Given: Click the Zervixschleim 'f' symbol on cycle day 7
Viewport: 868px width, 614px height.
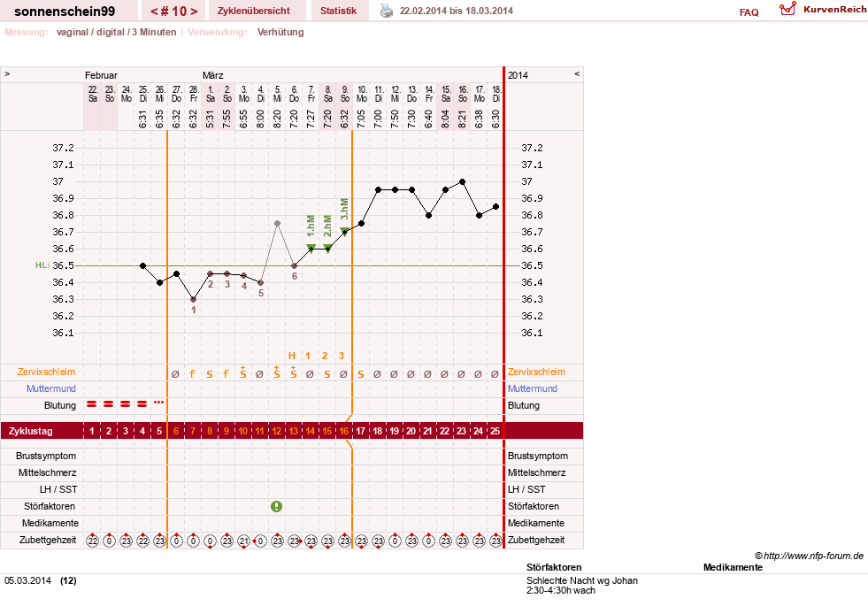Looking at the screenshot, I should click(193, 373).
